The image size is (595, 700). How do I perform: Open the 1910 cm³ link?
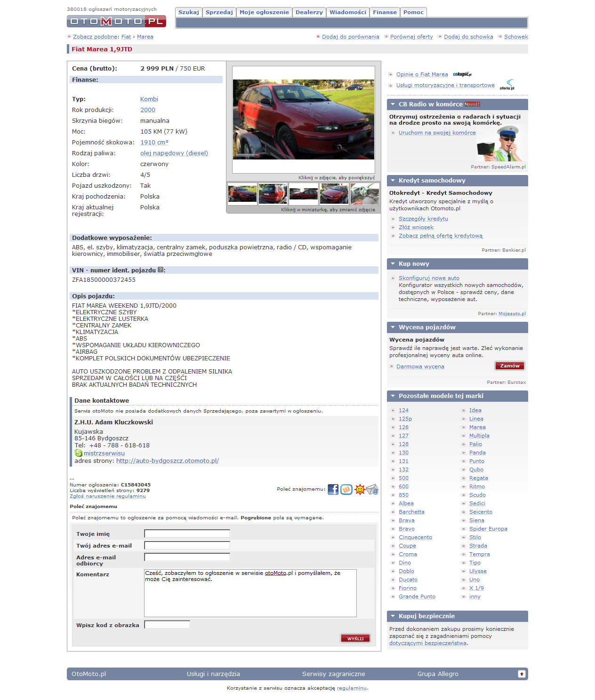(154, 143)
